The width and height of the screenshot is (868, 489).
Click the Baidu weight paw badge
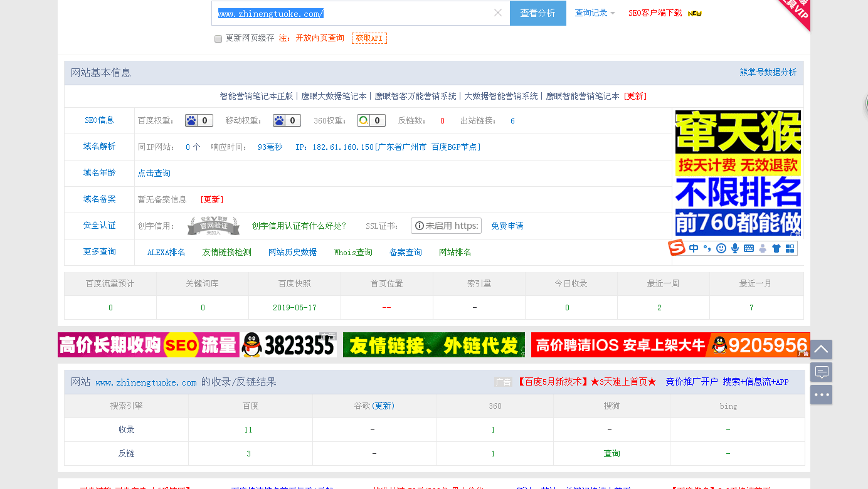pyautogui.click(x=199, y=120)
